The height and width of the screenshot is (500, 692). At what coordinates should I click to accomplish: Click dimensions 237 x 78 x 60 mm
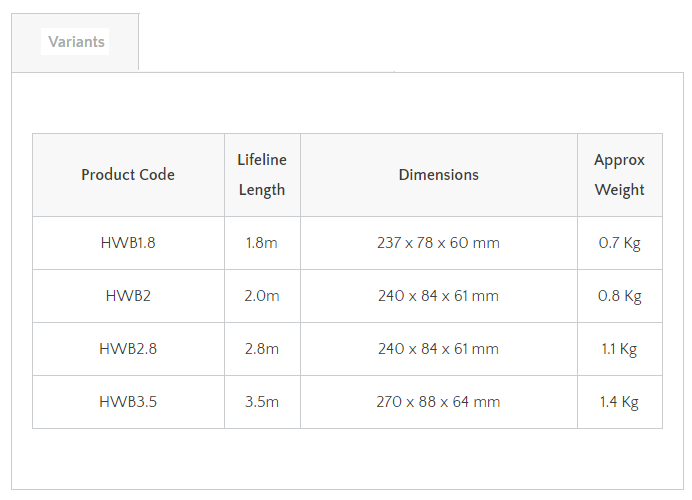(x=438, y=243)
